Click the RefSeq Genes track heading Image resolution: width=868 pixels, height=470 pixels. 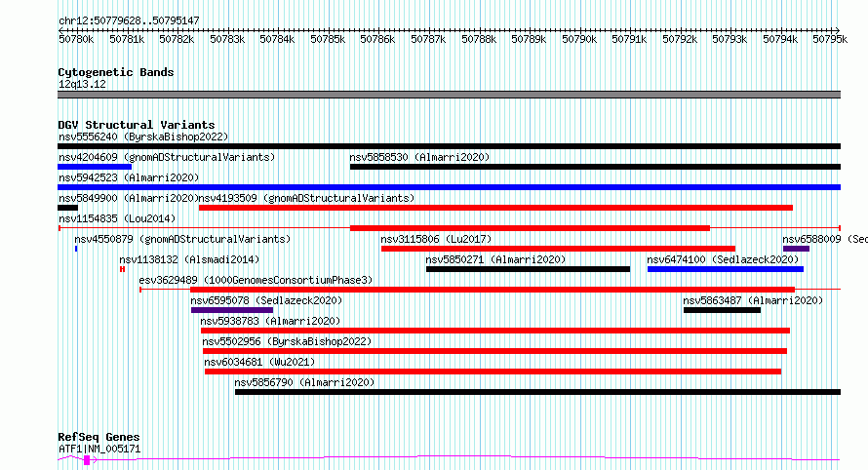[x=99, y=438]
